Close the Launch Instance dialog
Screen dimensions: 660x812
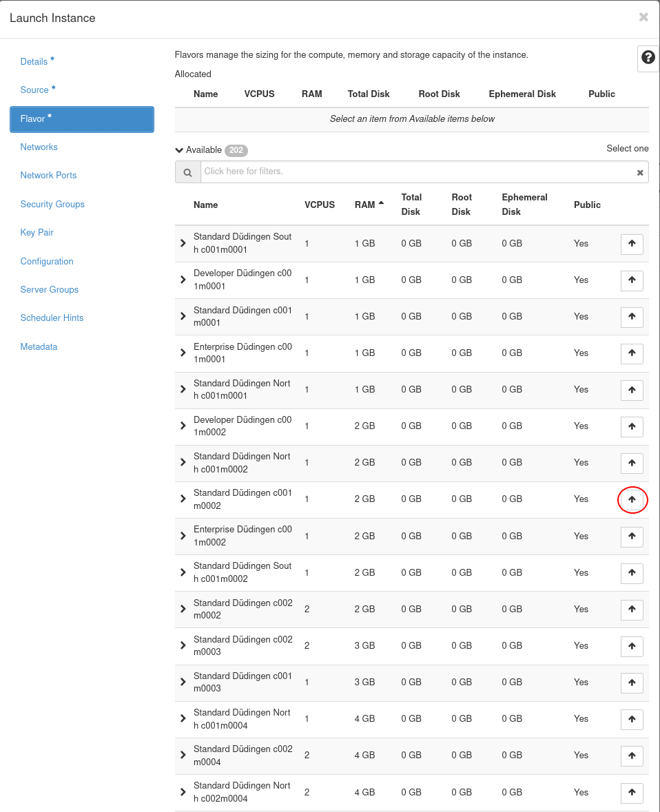pos(643,17)
